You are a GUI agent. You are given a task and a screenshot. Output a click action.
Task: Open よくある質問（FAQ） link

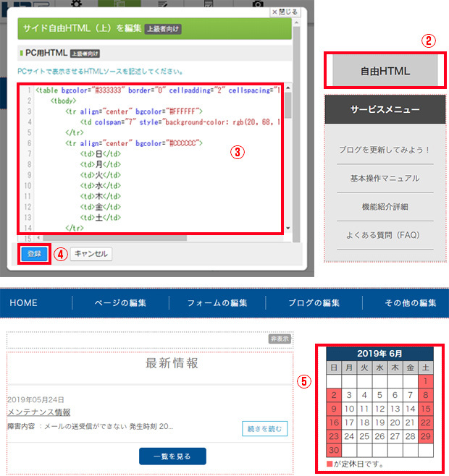coord(385,235)
